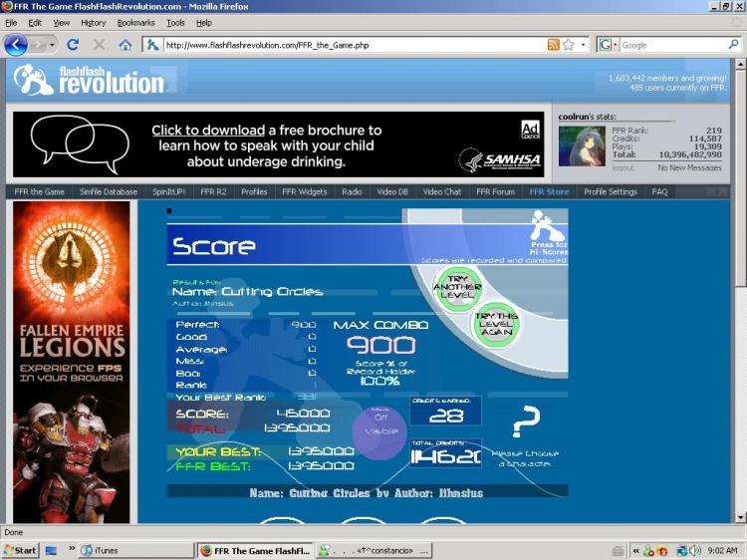This screenshot has width=747, height=560.
Task: Click the green people icon in the system tray
Action: [648, 550]
